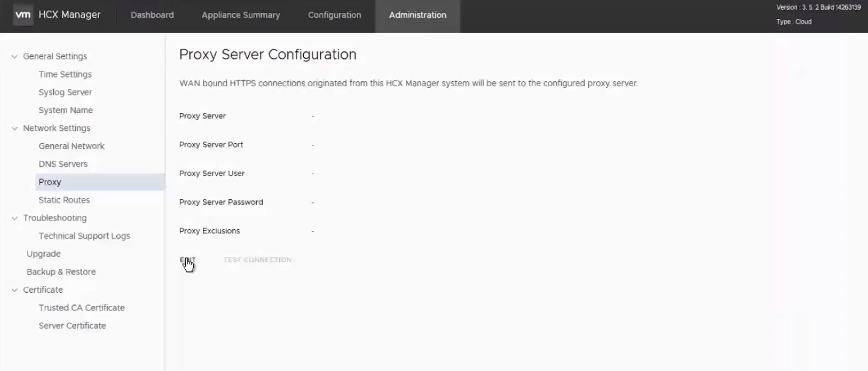Collapse the Troubleshooting section chevron
The height and width of the screenshot is (371, 868).
point(15,218)
